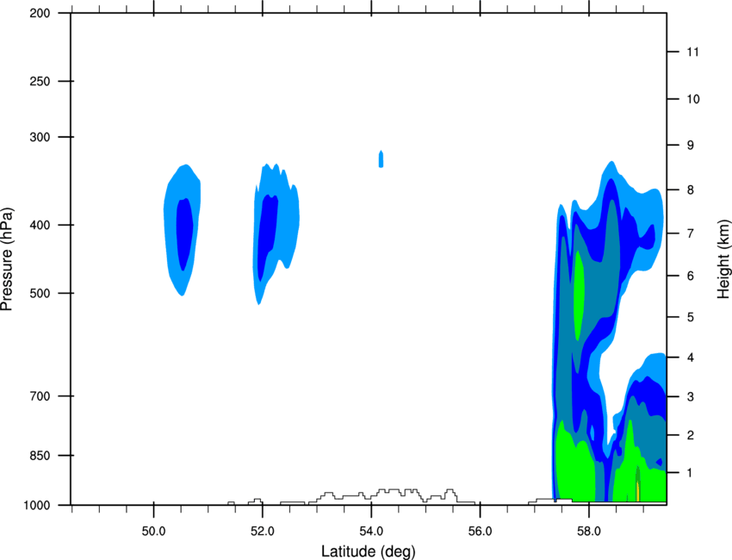This screenshot has height=560, width=732.
Task: Click the 50.0 latitude tick label
Action: [x=153, y=532]
